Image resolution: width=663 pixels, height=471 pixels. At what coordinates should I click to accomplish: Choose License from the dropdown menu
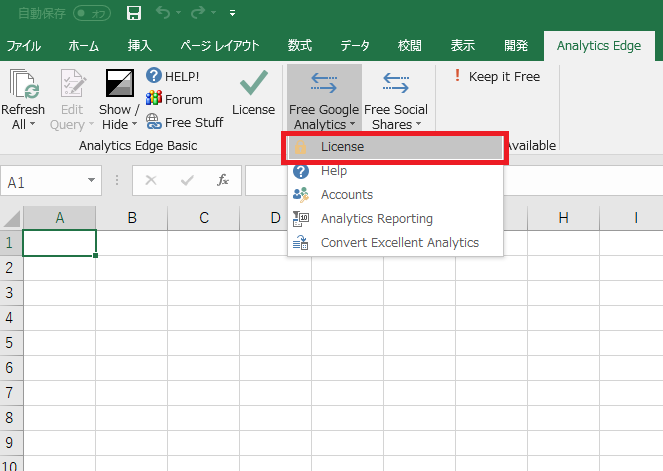coord(395,147)
